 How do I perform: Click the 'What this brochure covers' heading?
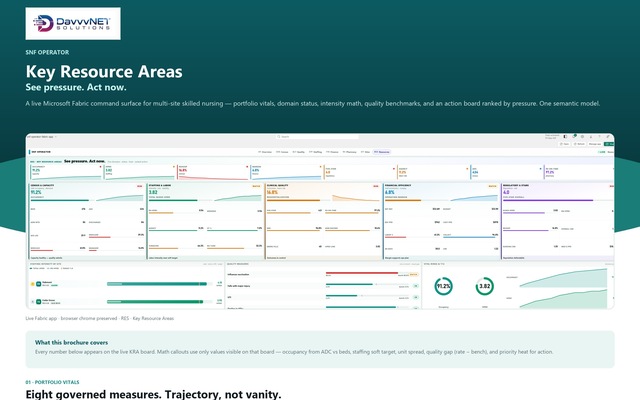71,342
